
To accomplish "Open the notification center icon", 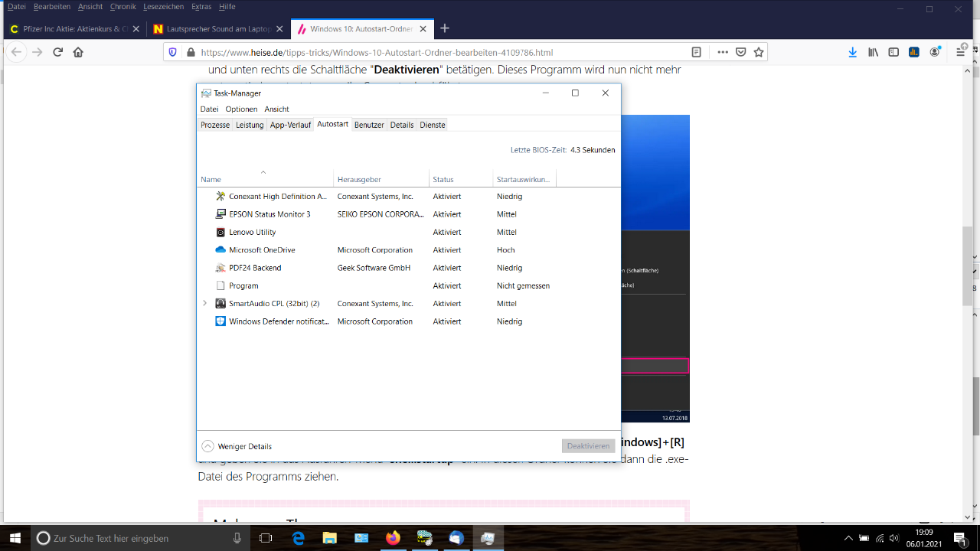I will pyautogui.click(x=959, y=538).
